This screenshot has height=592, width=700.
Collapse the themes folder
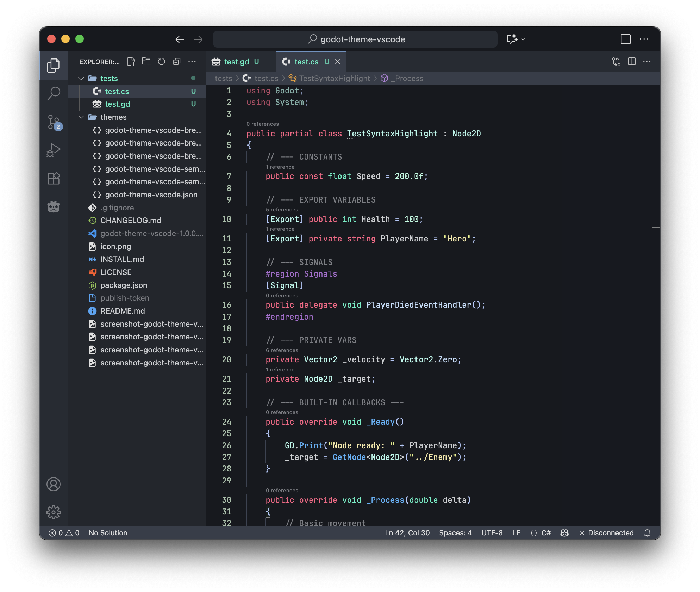[x=81, y=117]
